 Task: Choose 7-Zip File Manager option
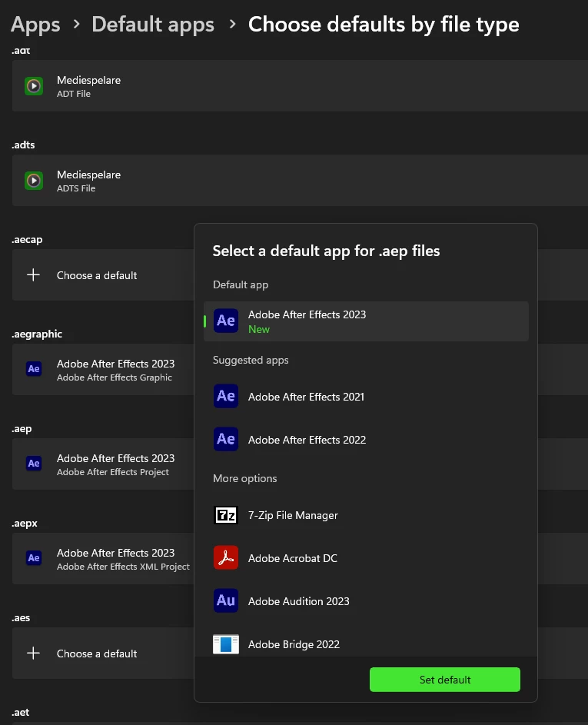pyautogui.click(x=366, y=514)
